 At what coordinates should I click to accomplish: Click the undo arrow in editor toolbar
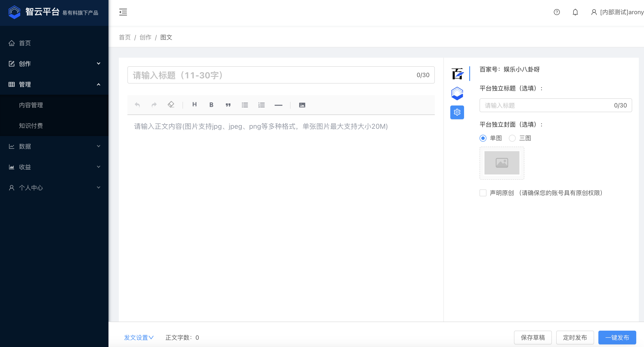pyautogui.click(x=137, y=105)
